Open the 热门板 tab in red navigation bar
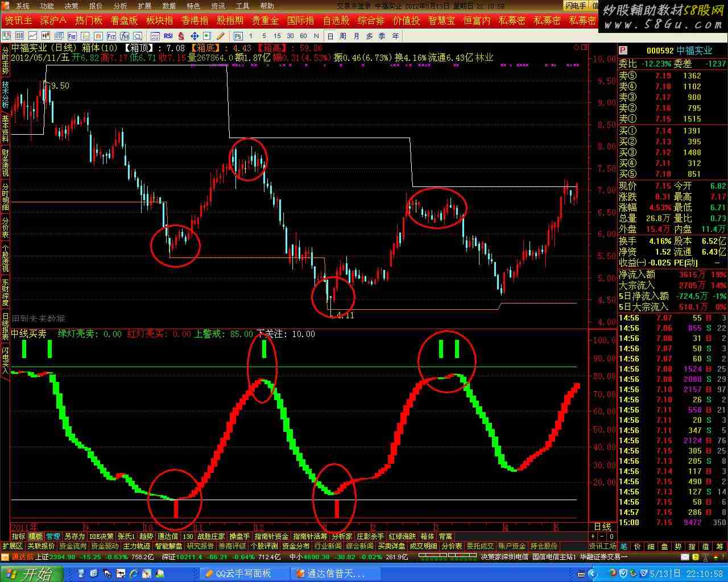Screen dimensions: 728x582 89,20
